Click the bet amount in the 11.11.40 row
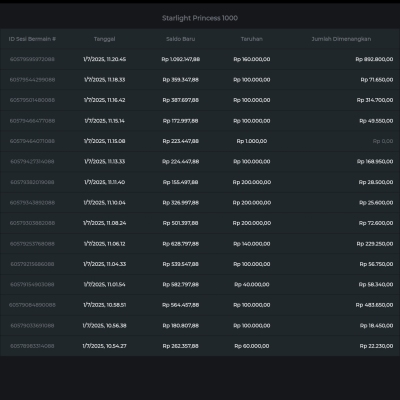 pyautogui.click(x=252, y=182)
